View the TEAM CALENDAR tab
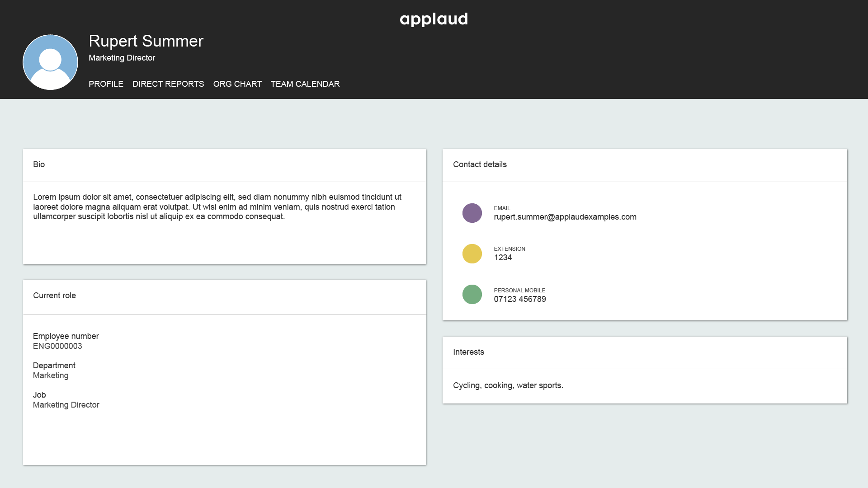The image size is (868, 488). pos(305,84)
